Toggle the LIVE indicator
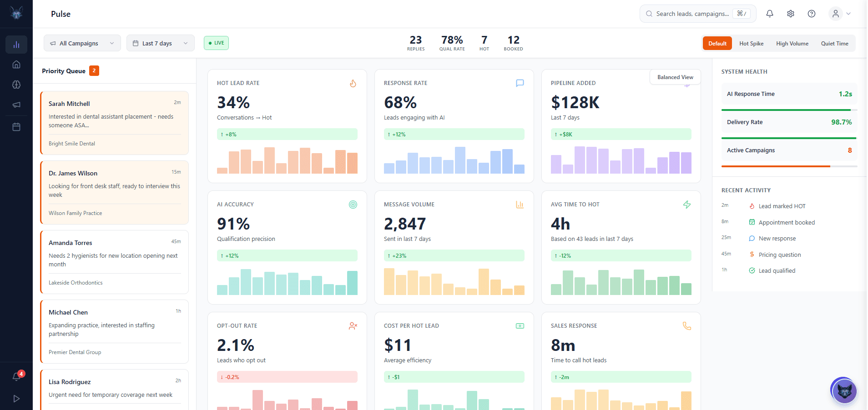 [216, 43]
